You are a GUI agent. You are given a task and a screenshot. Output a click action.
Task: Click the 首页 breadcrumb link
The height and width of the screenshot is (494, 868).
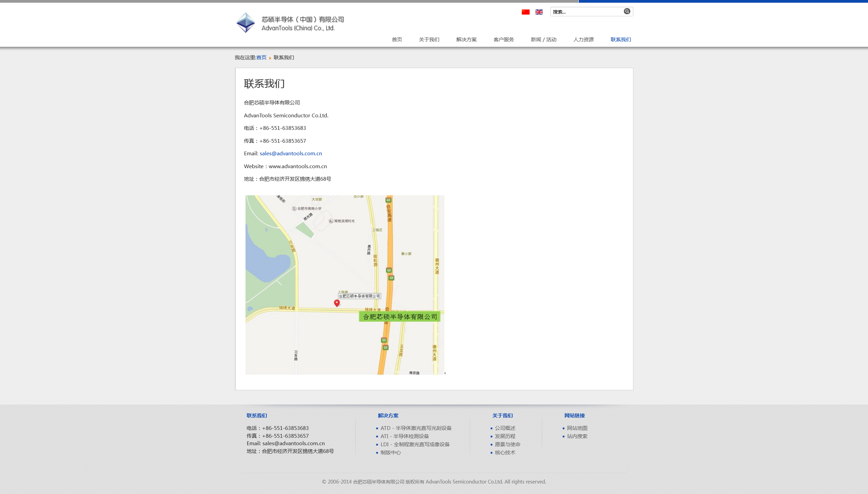261,57
